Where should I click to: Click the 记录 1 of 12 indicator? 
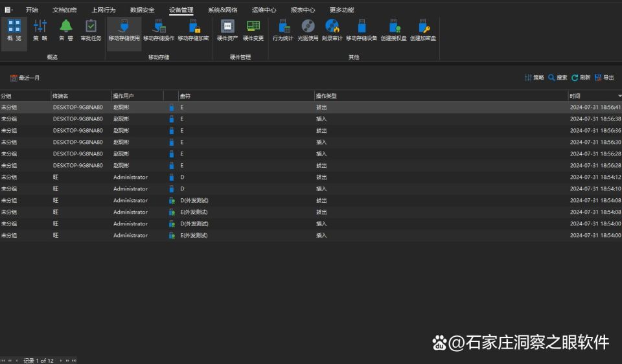(38, 360)
